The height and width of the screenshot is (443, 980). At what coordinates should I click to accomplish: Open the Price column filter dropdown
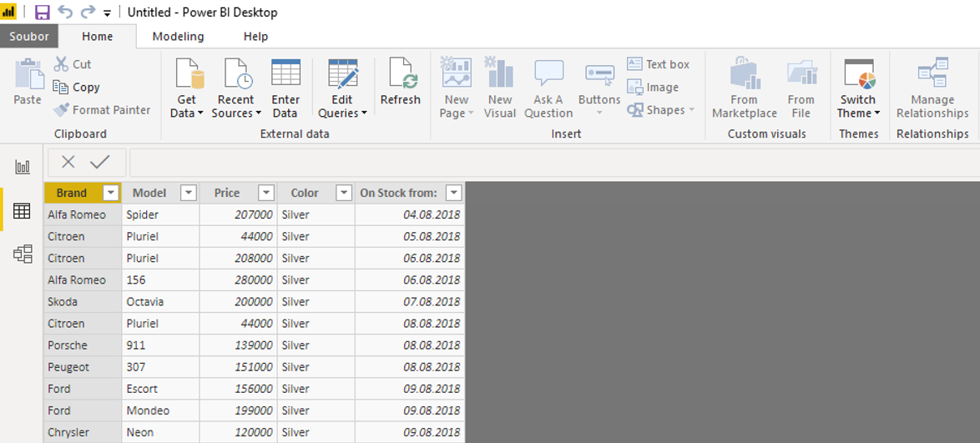coord(266,193)
